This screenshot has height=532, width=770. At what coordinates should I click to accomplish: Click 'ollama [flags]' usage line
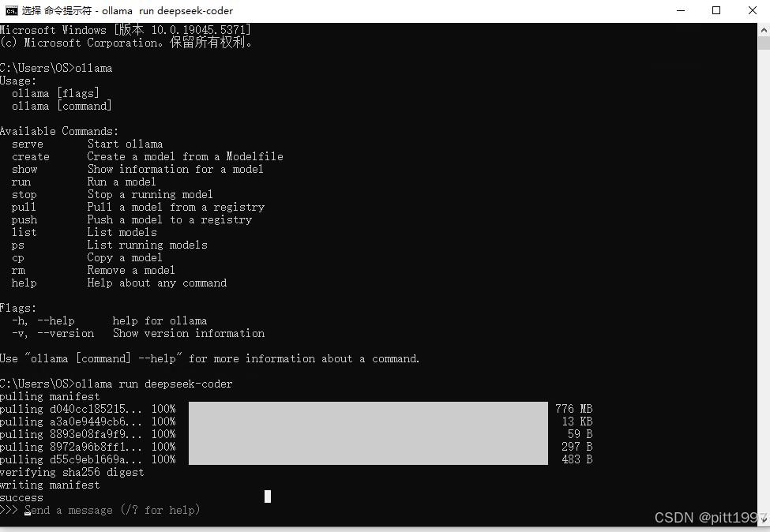55,94
